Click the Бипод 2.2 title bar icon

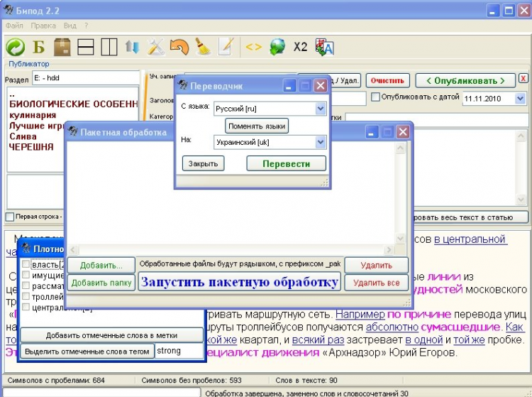pos(9,10)
